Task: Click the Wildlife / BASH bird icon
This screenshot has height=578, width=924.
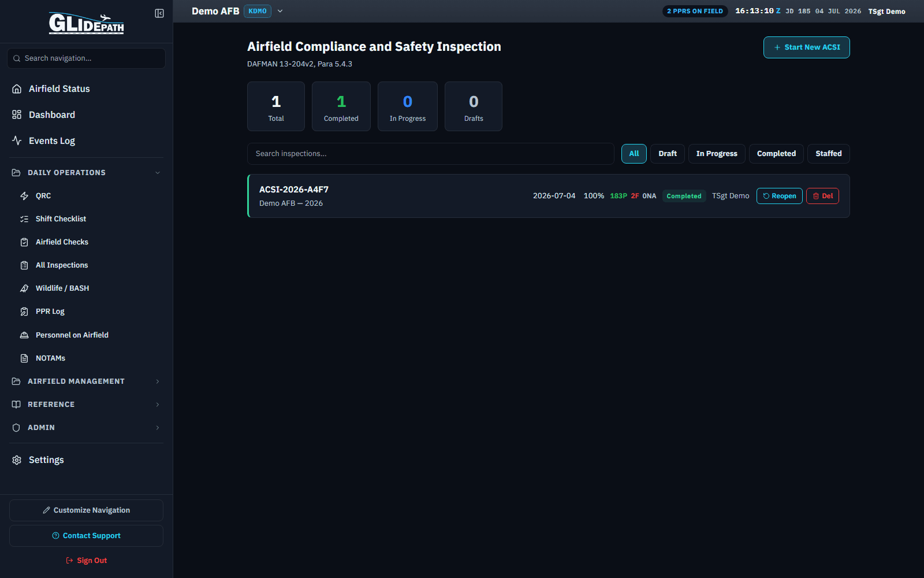Action: (x=24, y=288)
